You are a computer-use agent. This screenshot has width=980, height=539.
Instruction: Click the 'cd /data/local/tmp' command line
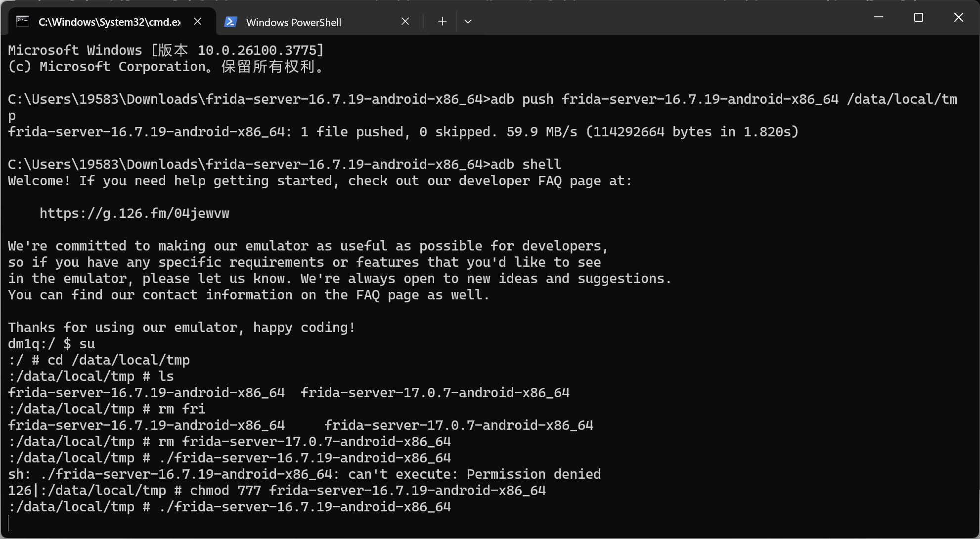[x=99, y=360]
